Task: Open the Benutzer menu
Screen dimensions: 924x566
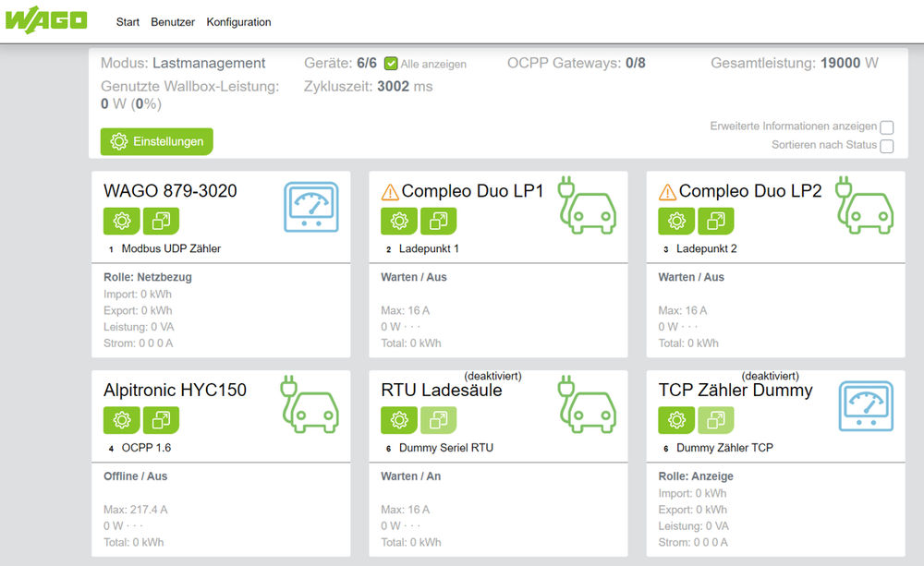Action: click(173, 22)
